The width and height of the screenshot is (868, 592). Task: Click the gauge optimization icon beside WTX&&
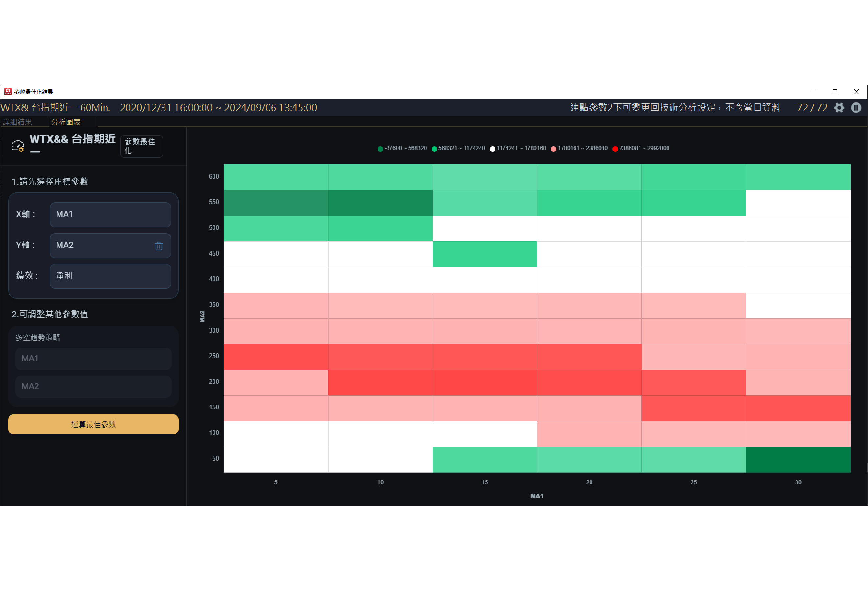tap(18, 146)
